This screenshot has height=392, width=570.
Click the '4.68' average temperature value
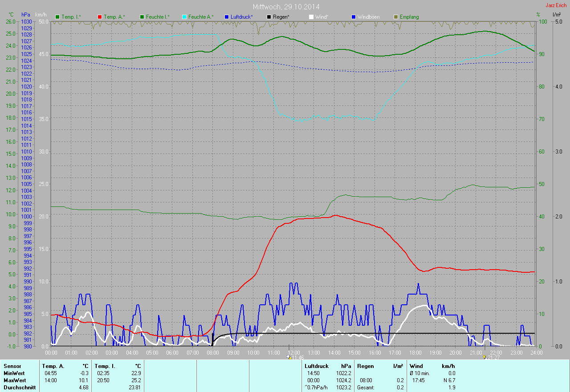click(84, 388)
